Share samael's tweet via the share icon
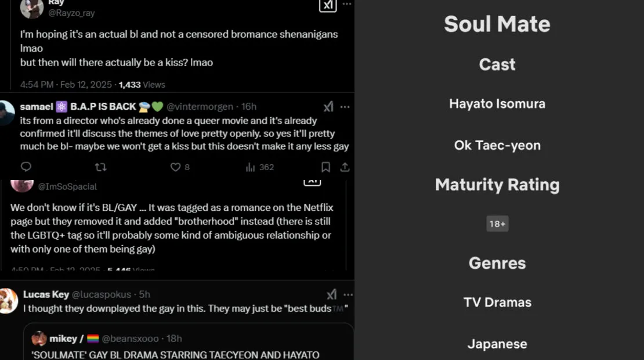Screen dimensions: 644x360 coord(345,167)
